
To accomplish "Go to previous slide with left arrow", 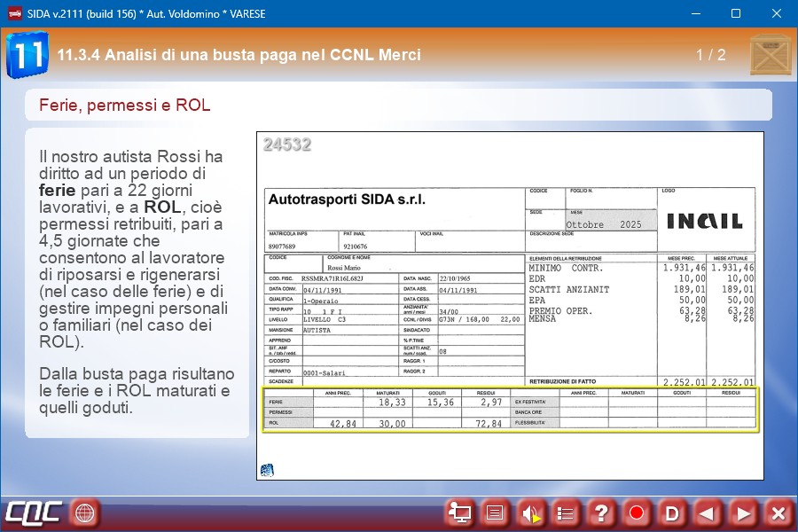I will coord(708,512).
